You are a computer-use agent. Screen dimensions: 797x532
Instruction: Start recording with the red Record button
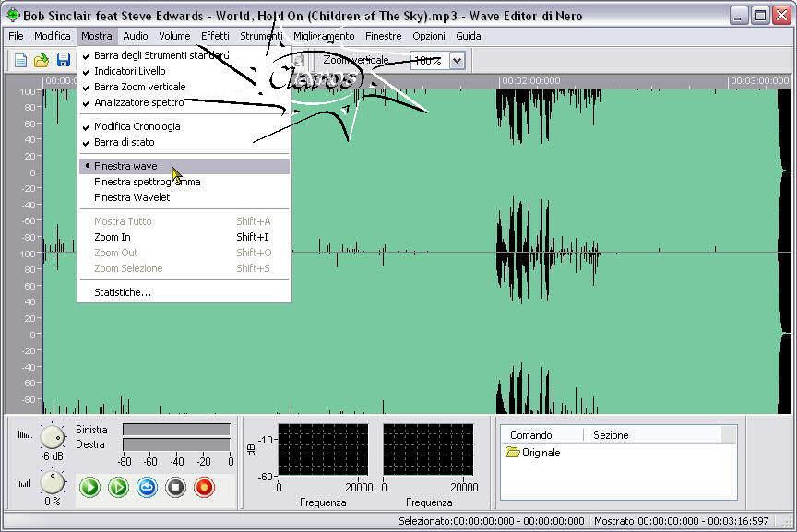pos(204,488)
